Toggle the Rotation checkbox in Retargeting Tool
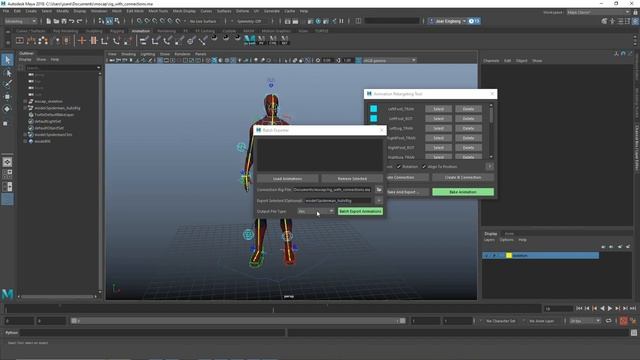 [x=399, y=167]
